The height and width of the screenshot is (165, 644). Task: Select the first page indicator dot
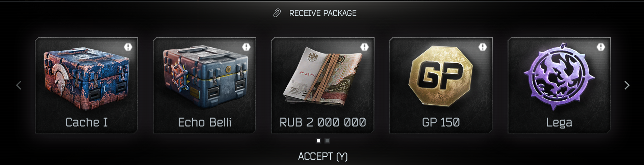318,141
